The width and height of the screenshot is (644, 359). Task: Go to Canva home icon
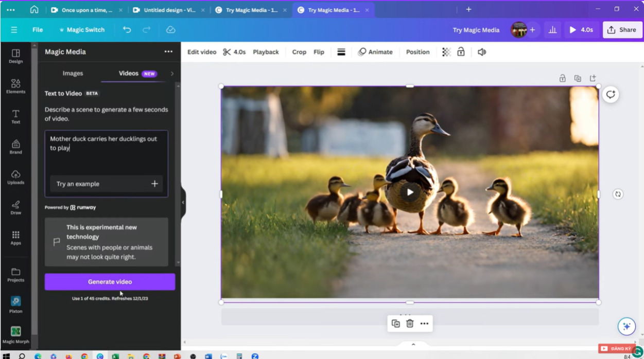tap(34, 9)
